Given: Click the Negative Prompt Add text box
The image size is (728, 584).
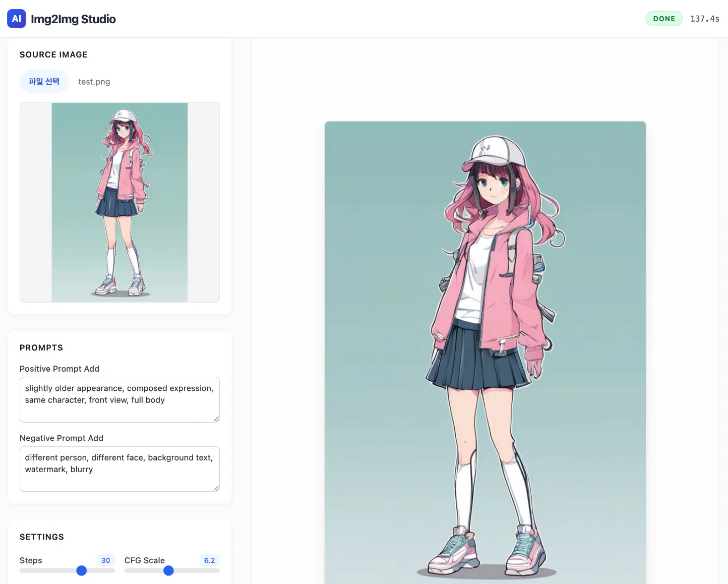Looking at the screenshot, I should click(x=119, y=469).
